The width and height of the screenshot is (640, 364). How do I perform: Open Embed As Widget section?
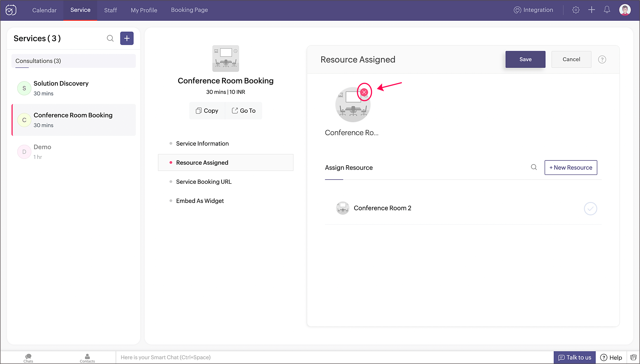[200, 201]
